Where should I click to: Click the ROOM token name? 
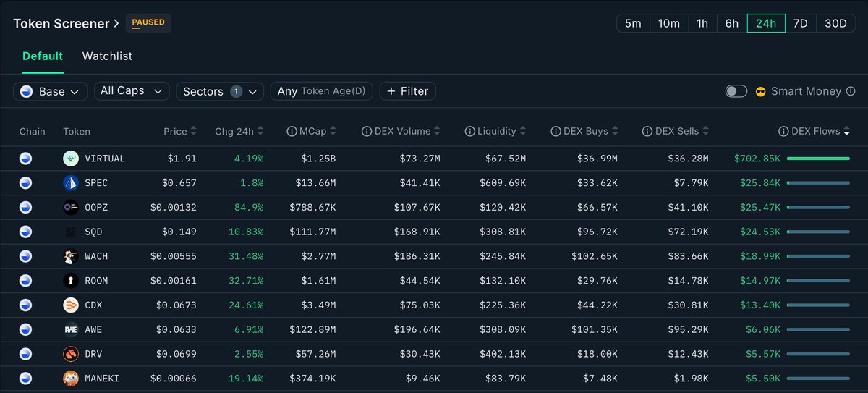(96, 281)
